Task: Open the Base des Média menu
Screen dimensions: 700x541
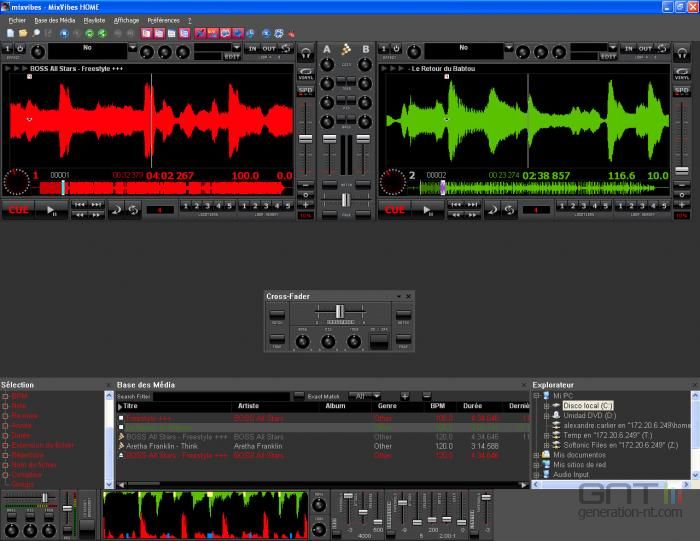Action: tap(54, 20)
